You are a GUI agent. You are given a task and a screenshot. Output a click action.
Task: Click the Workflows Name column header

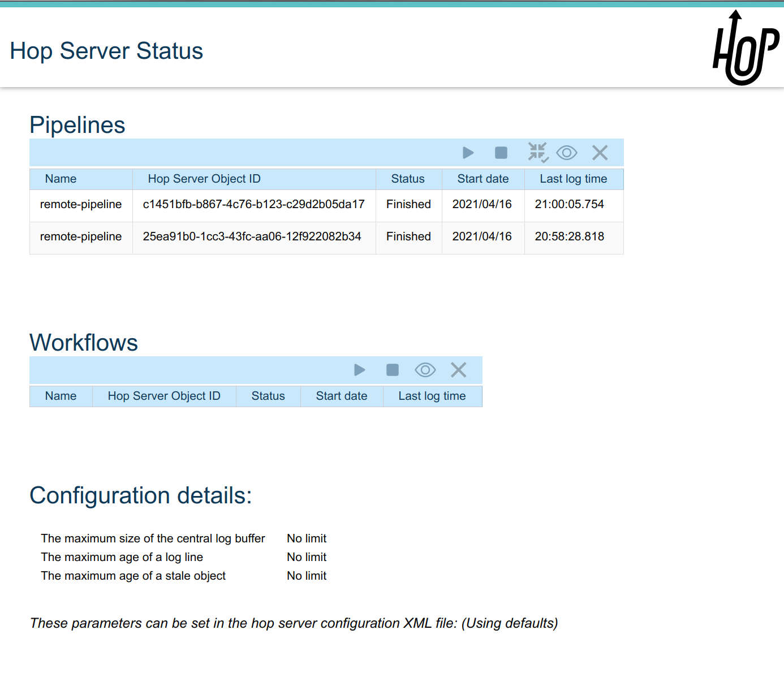click(61, 396)
